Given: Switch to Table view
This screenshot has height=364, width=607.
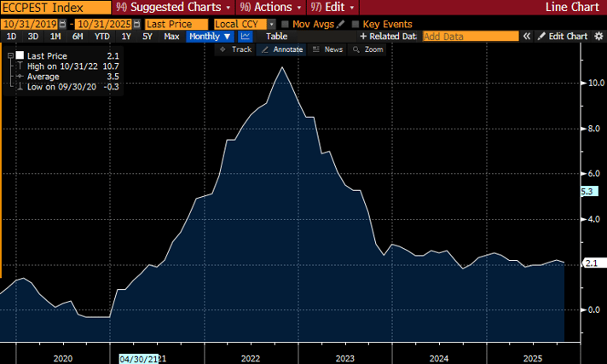Looking at the screenshot, I should (x=276, y=37).
